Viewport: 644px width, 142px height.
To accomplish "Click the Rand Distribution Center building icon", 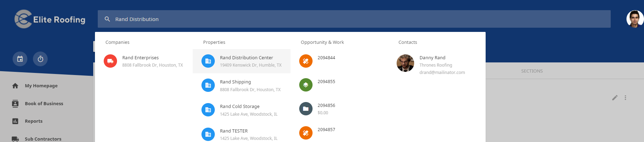I will pyautogui.click(x=208, y=61).
